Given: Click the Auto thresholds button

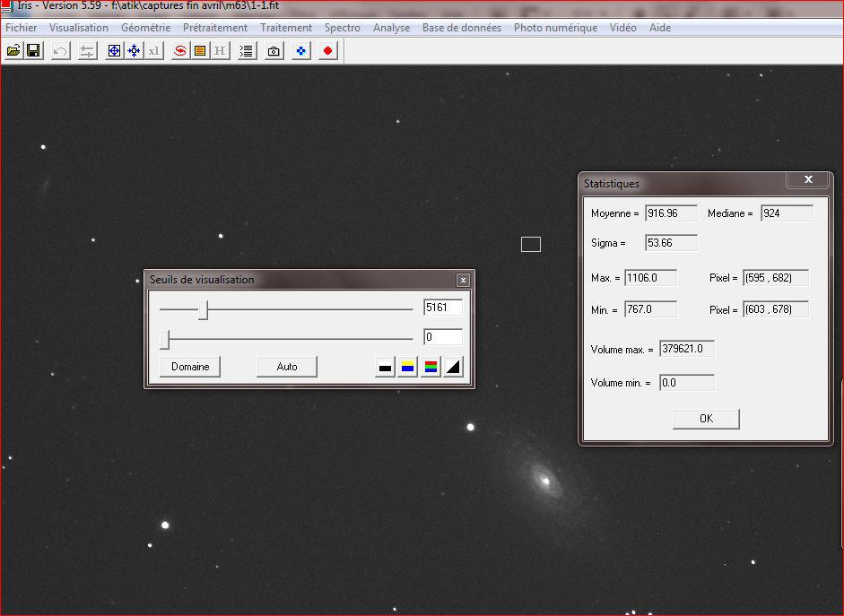Looking at the screenshot, I should click(x=287, y=367).
